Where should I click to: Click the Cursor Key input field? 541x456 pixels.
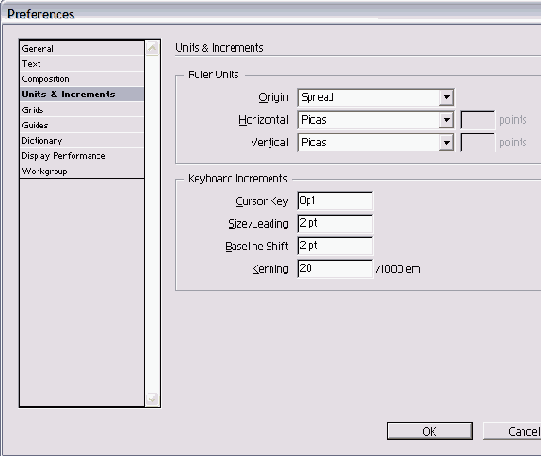335,201
